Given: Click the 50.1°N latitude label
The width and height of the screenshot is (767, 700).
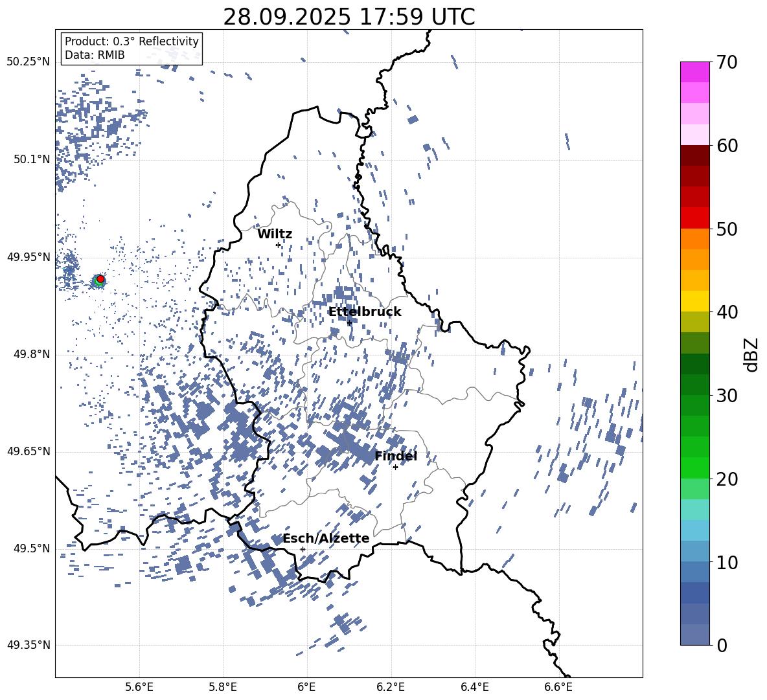Looking at the screenshot, I should click(32, 159).
